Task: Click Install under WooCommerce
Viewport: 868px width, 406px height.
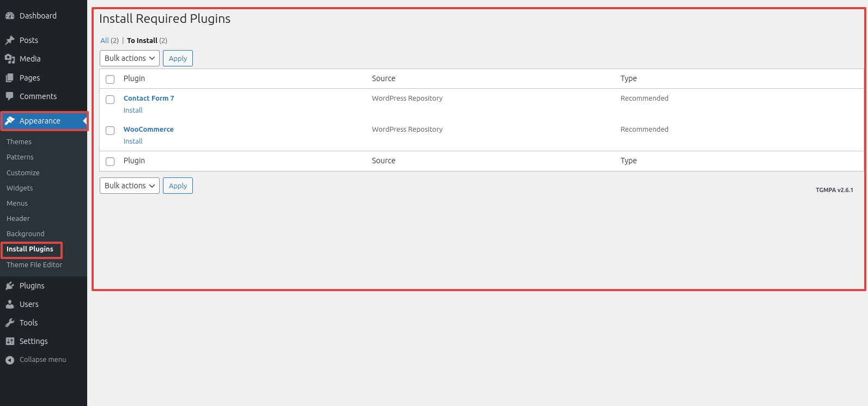Action: (x=133, y=142)
